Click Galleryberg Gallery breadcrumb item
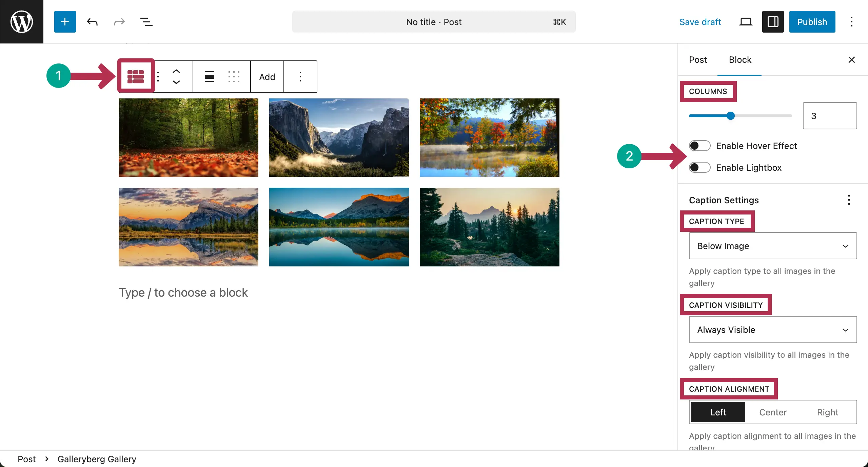868x467 pixels. pos(97,459)
